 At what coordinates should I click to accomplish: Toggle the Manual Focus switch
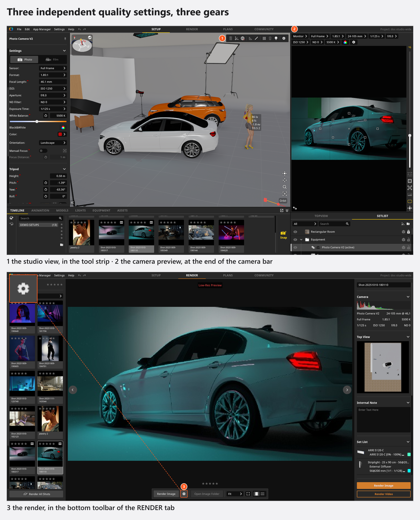43,151
